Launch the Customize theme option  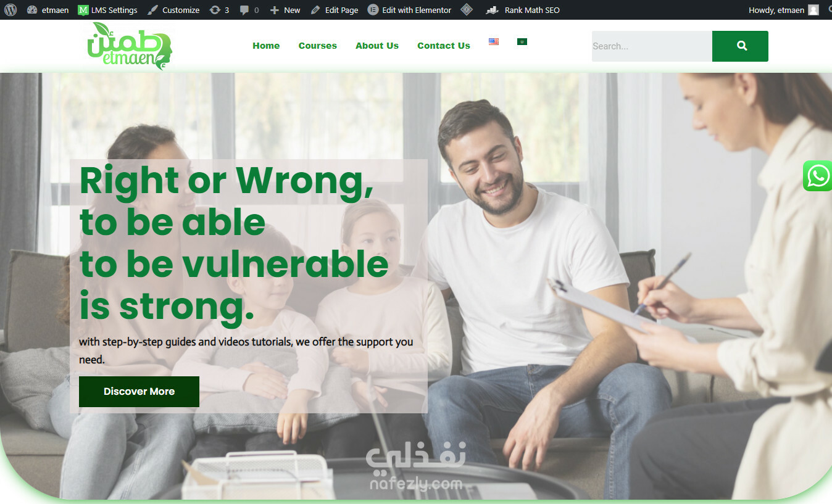[x=173, y=10]
